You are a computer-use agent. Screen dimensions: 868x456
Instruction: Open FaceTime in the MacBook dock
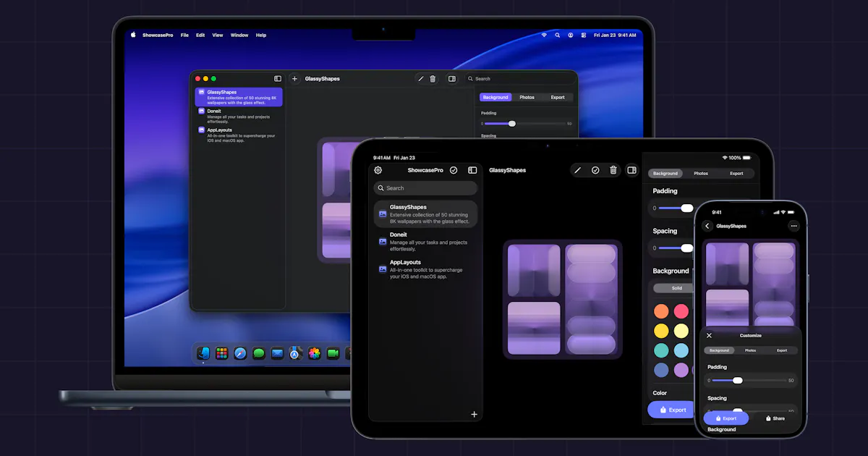333,353
